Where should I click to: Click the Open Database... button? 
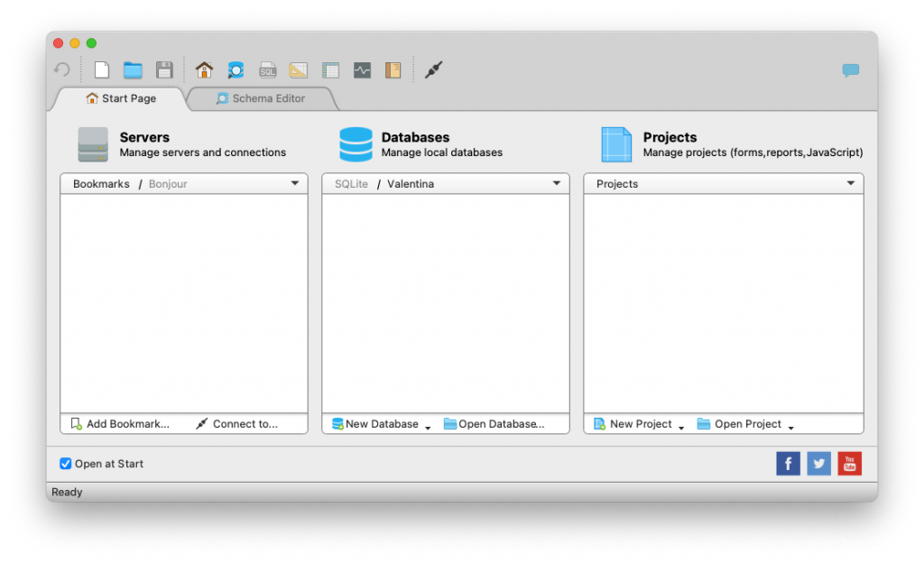[494, 423]
